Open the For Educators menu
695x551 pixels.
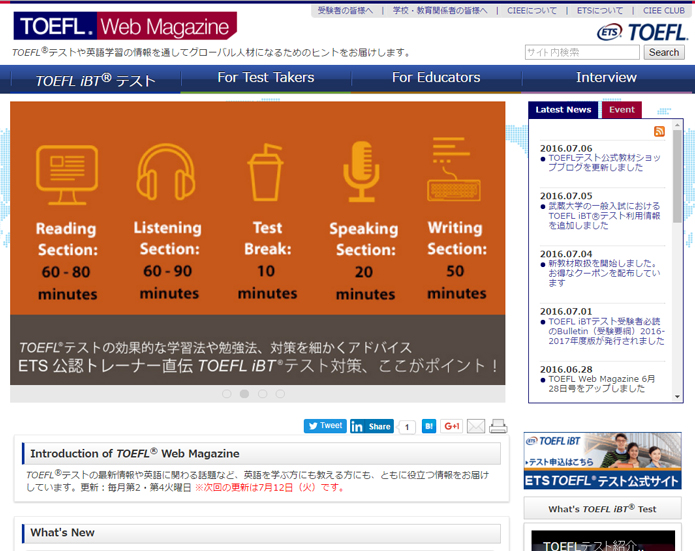pyautogui.click(x=436, y=78)
